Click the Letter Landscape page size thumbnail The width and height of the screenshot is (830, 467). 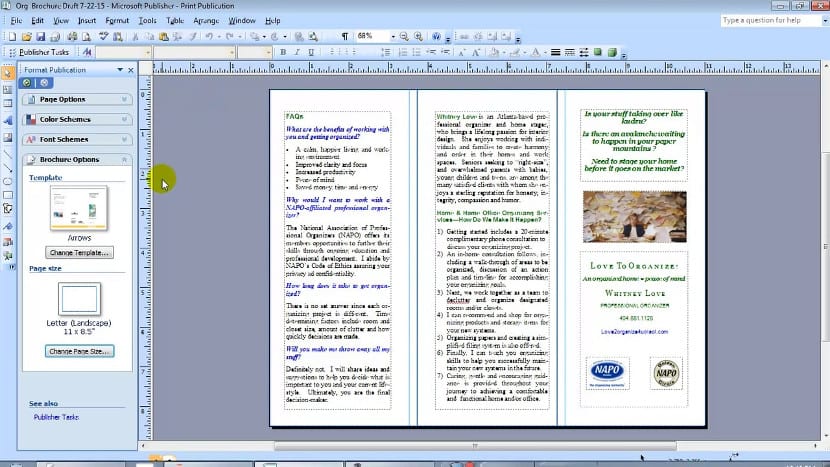point(79,299)
